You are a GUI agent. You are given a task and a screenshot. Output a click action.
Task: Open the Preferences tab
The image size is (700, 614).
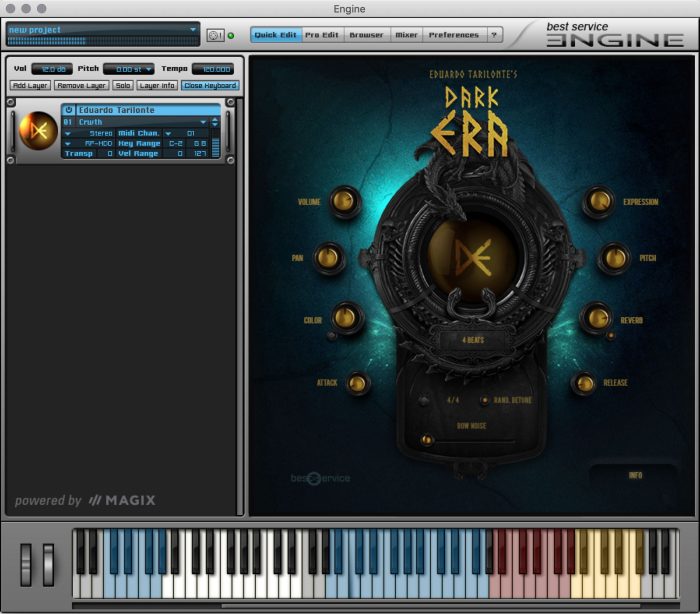454,35
